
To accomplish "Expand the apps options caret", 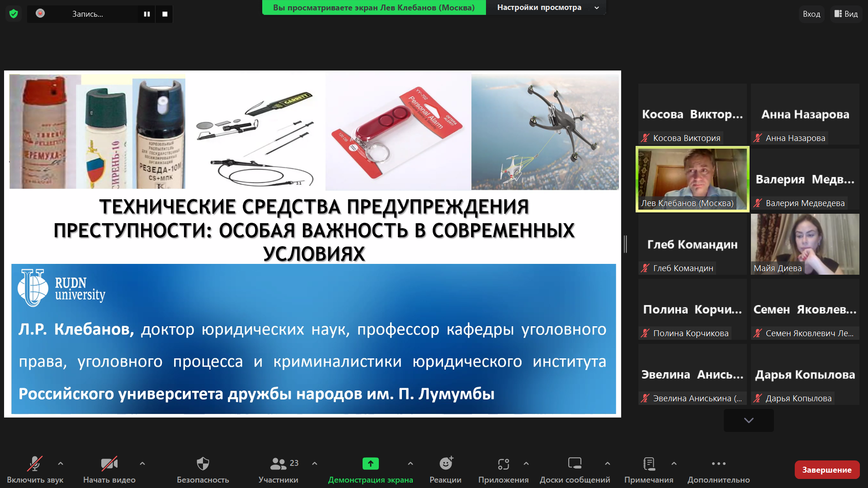I will click(x=526, y=463).
